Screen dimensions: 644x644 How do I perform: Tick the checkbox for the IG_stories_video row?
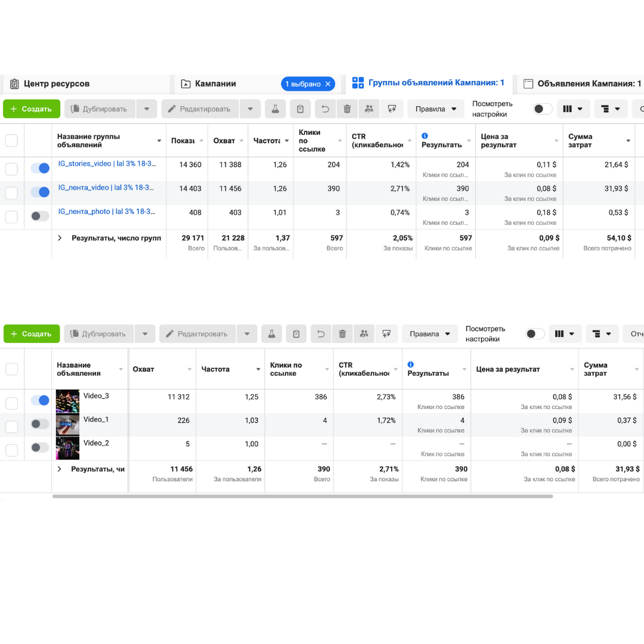[11, 169]
